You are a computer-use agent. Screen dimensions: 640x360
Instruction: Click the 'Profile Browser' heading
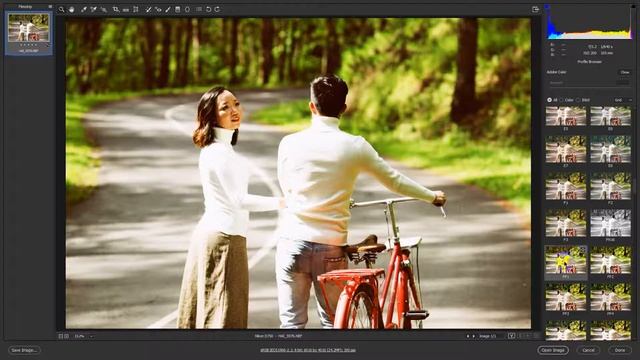pyautogui.click(x=589, y=62)
